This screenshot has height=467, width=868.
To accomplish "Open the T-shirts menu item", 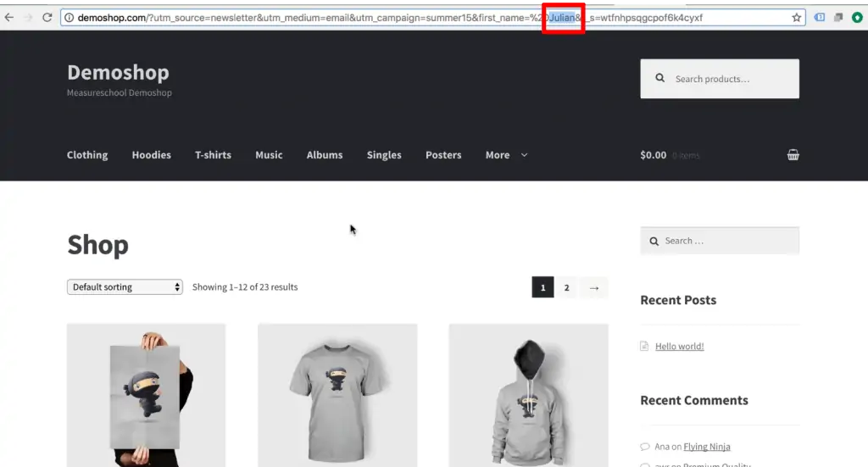I will 213,155.
